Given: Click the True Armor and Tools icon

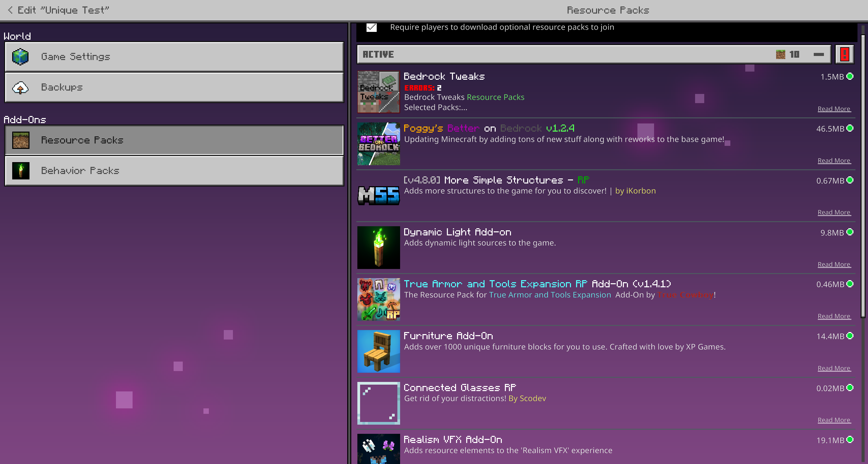Looking at the screenshot, I should (378, 299).
